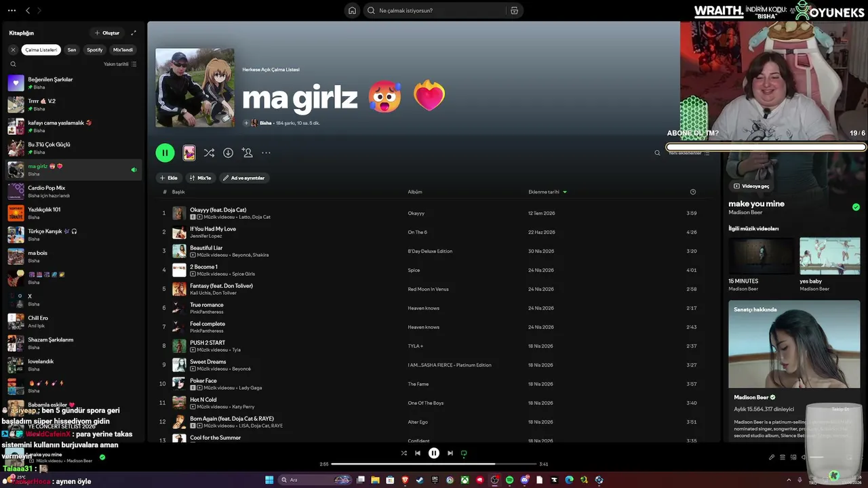Open Xbox app from the taskbar
868x488 pixels.
pyautogui.click(x=465, y=480)
